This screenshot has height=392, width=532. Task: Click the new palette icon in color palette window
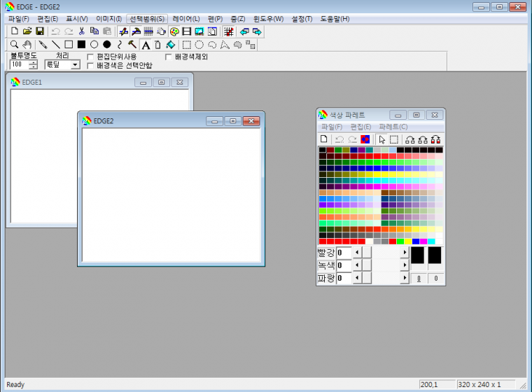point(323,139)
